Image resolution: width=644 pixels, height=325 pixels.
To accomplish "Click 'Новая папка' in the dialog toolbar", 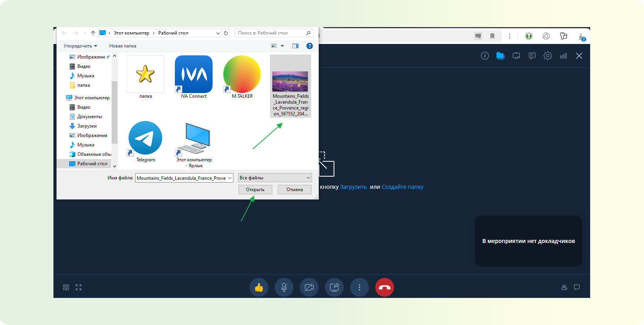I will (x=123, y=46).
